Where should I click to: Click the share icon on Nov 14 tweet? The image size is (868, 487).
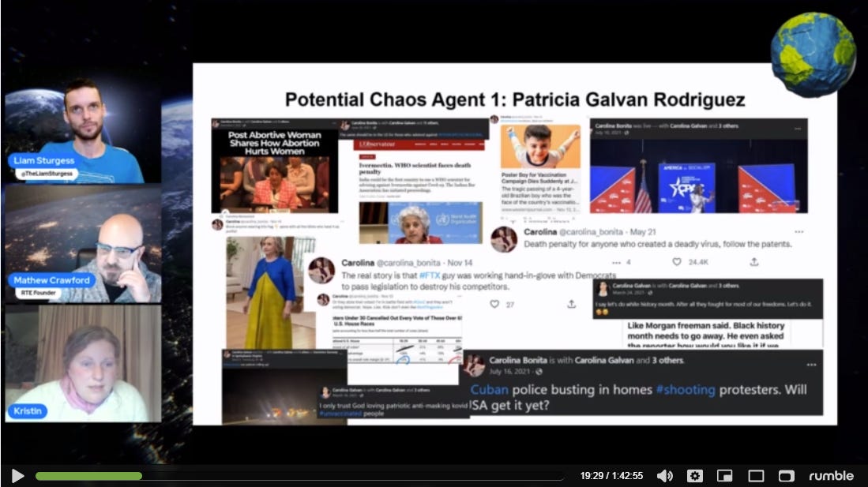571,304
